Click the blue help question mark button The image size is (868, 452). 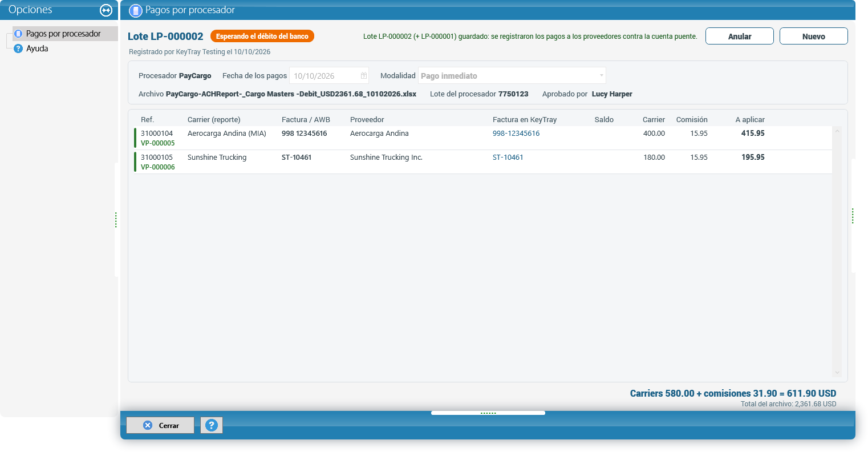point(211,425)
